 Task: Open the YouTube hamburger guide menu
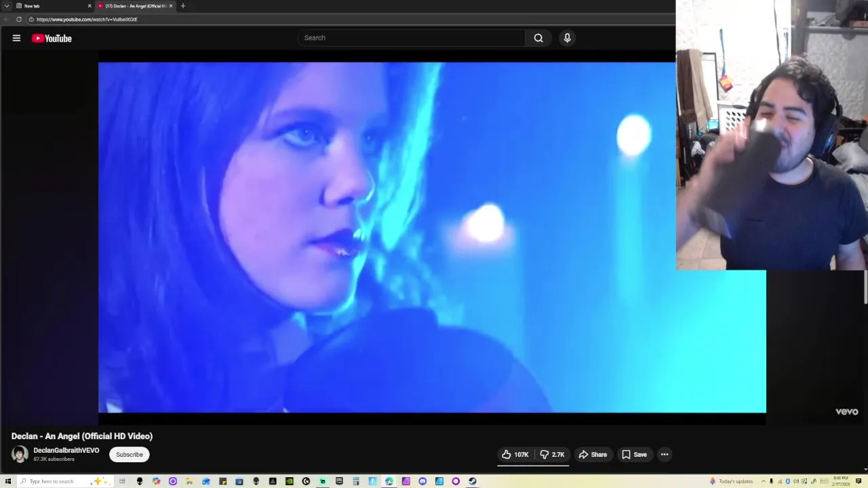(x=16, y=38)
